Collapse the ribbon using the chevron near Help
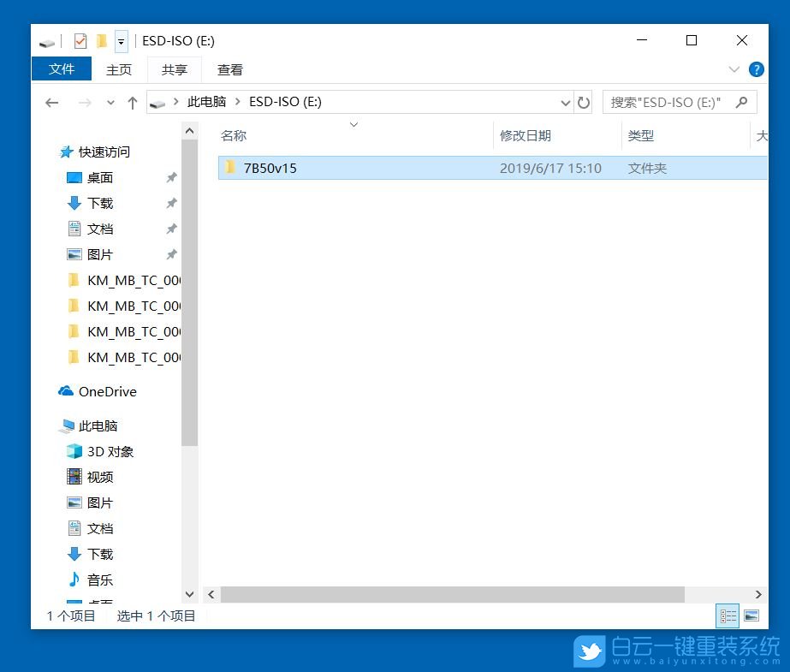This screenshot has width=790, height=672. click(x=734, y=69)
